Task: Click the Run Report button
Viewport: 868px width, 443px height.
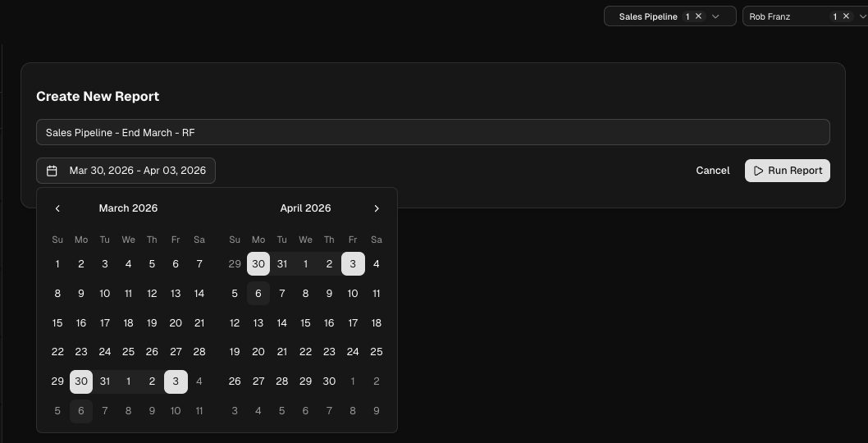Action: [787, 171]
